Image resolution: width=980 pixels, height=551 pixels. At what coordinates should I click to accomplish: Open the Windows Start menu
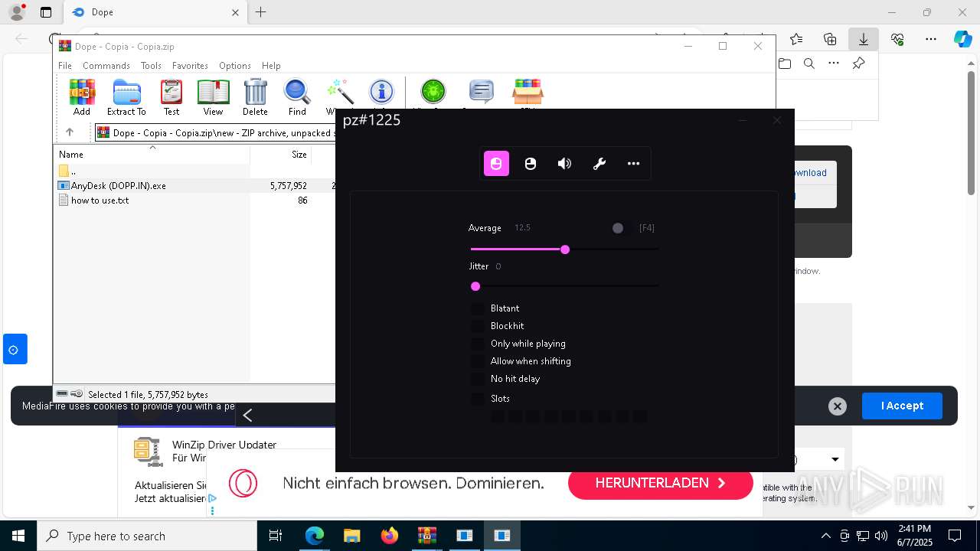(x=18, y=536)
